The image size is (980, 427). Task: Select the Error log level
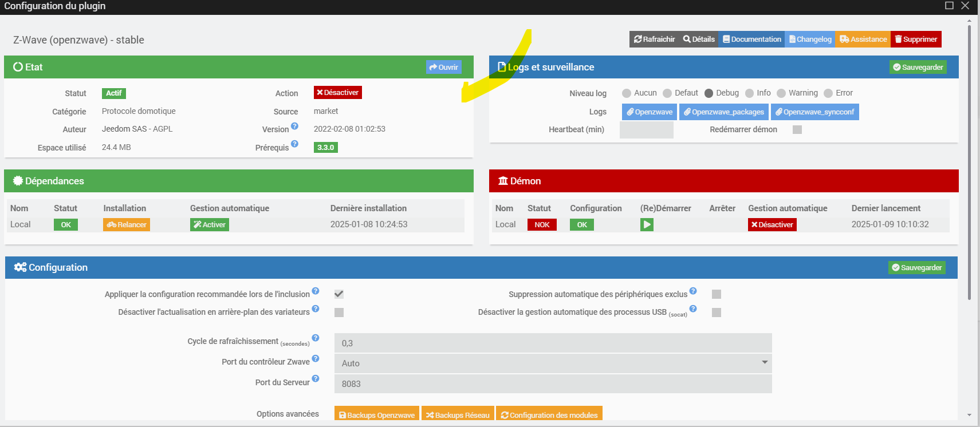(x=828, y=93)
